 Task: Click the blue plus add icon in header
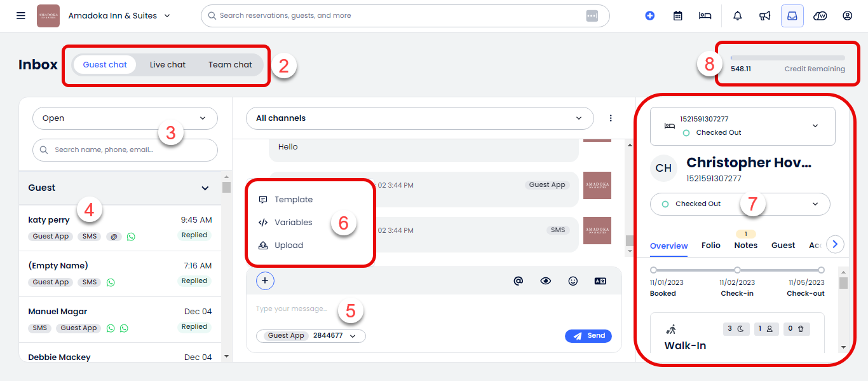point(649,16)
